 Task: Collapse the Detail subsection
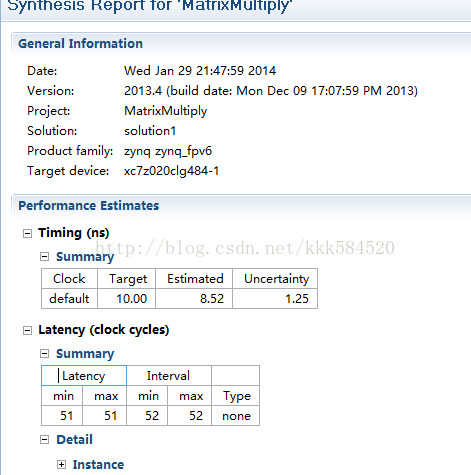pyautogui.click(x=44, y=440)
